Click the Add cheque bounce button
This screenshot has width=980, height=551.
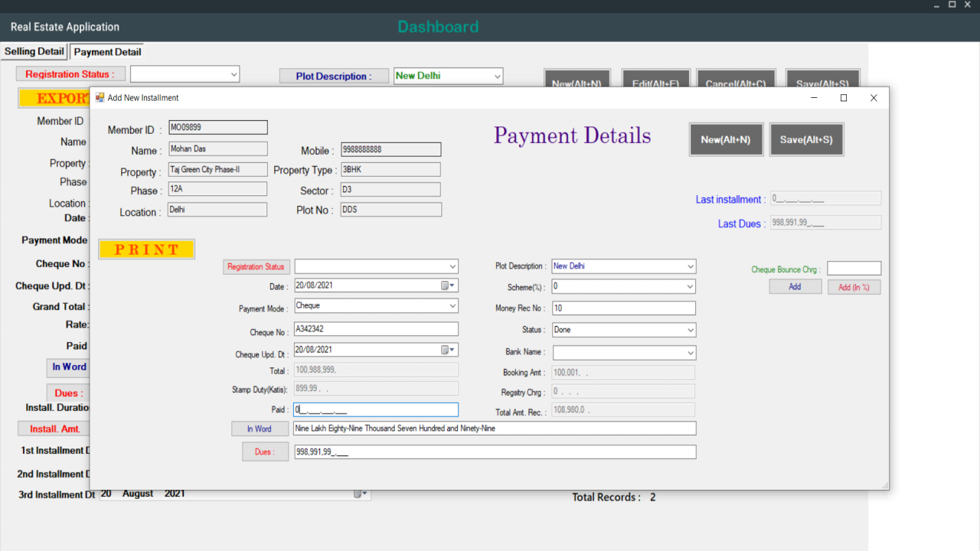point(795,287)
